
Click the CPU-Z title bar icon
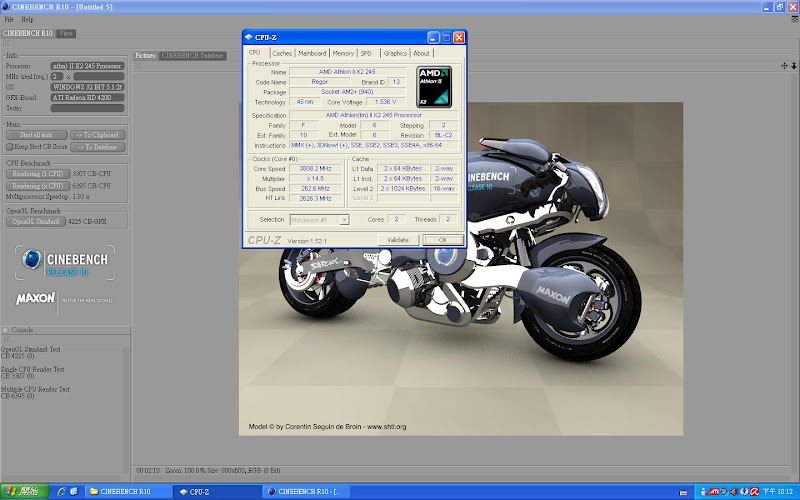click(248, 37)
